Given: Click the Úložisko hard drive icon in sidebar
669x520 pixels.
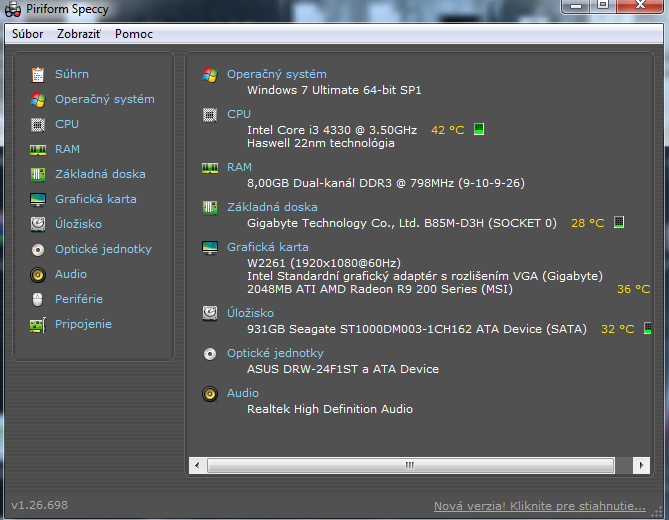Looking at the screenshot, I should pos(38,224).
